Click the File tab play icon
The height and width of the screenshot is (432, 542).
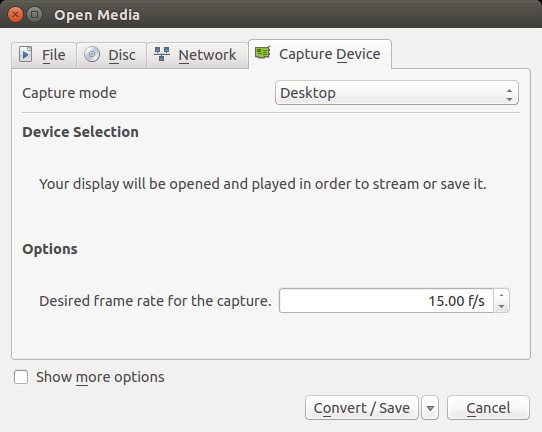pyautogui.click(x=25, y=54)
